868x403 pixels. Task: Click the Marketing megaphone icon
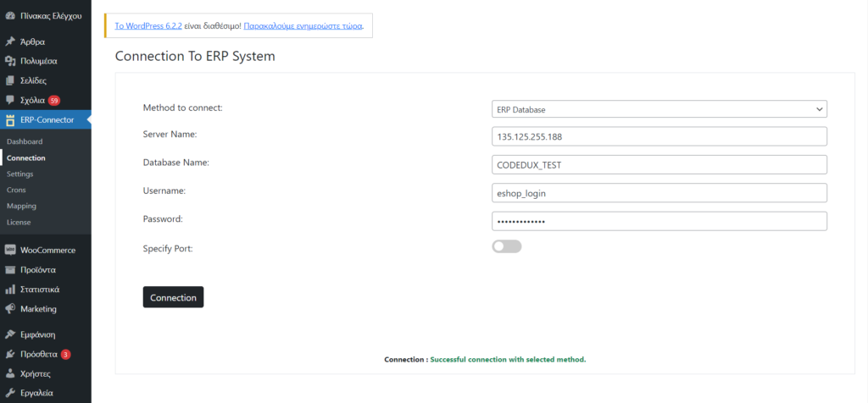[x=9, y=309]
